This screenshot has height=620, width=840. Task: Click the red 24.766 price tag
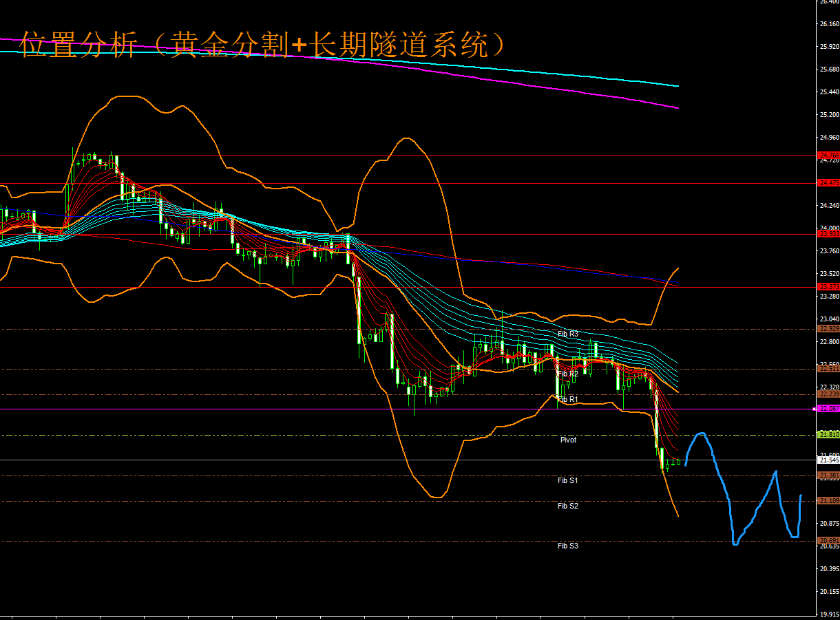(828, 156)
